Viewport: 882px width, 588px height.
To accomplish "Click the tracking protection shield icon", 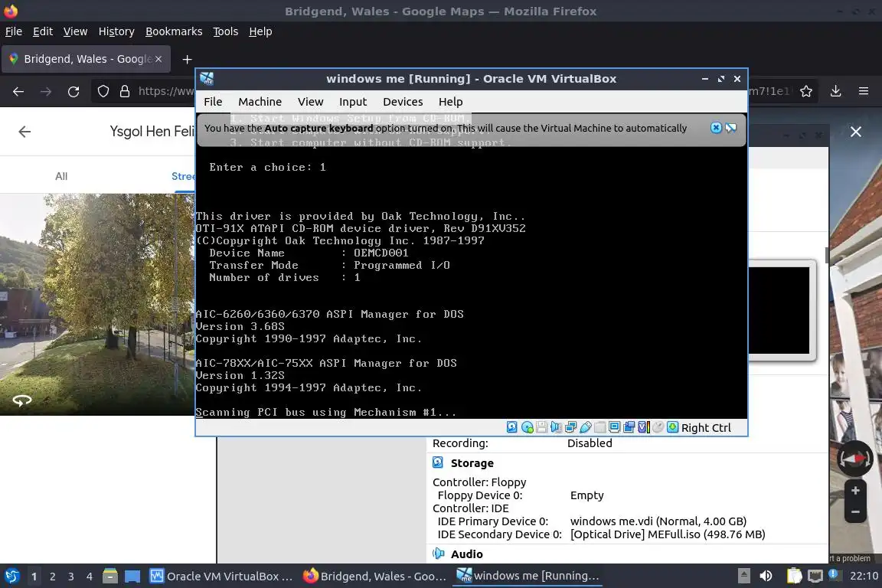I will point(103,91).
